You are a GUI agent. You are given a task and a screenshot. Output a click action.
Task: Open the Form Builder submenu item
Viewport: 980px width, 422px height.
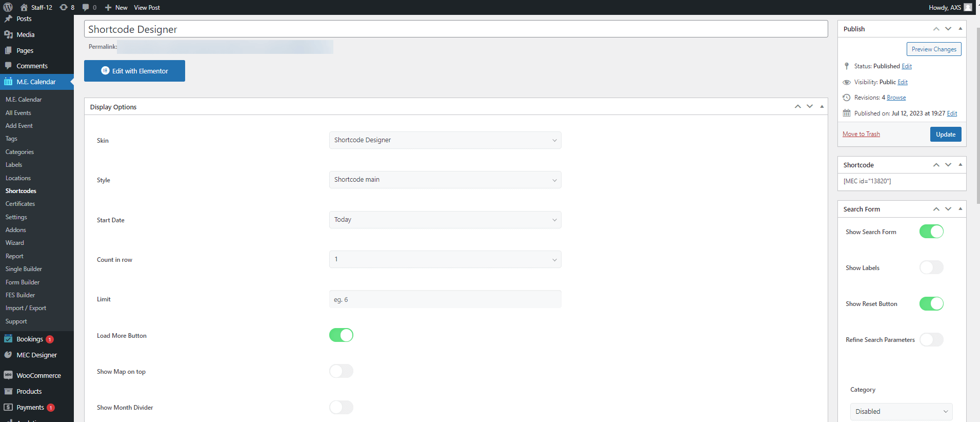pyautogui.click(x=23, y=282)
